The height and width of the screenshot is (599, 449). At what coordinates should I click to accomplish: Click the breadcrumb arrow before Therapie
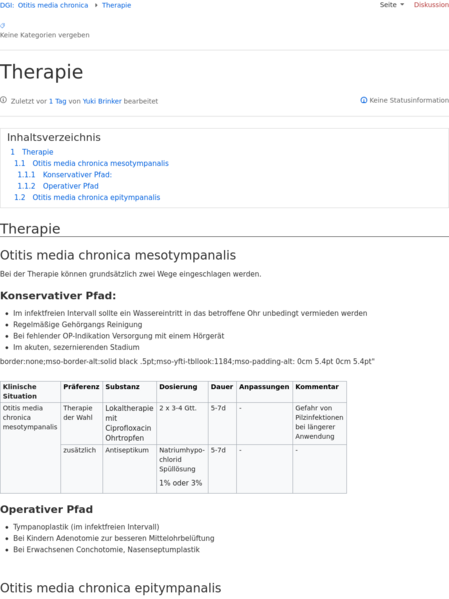(96, 5)
